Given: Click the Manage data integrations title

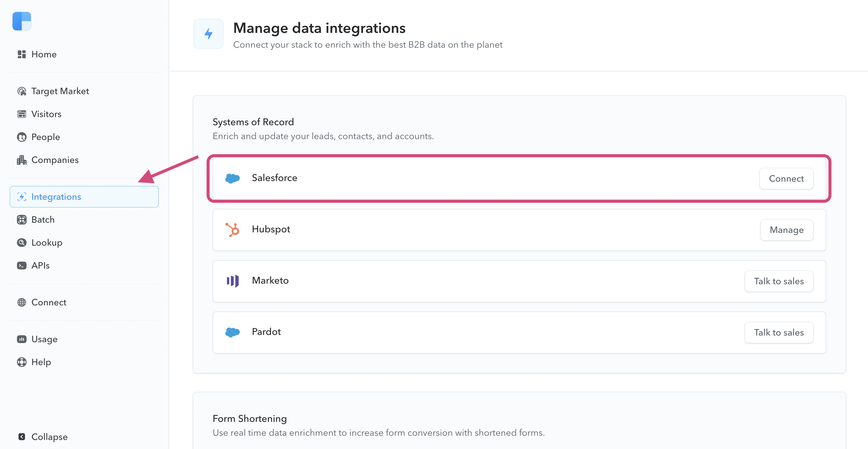Looking at the screenshot, I should [319, 28].
